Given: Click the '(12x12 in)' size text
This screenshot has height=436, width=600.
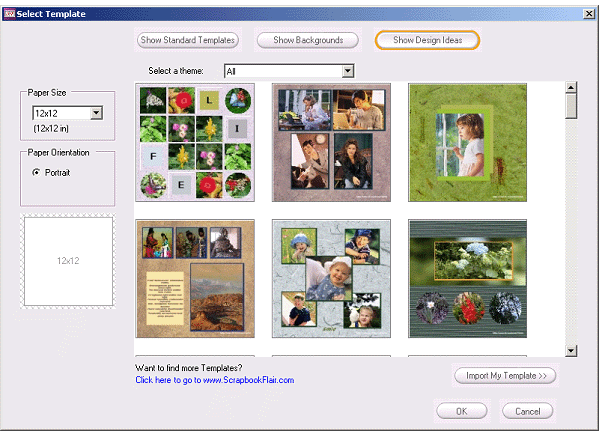Looking at the screenshot, I should pyautogui.click(x=51, y=129).
